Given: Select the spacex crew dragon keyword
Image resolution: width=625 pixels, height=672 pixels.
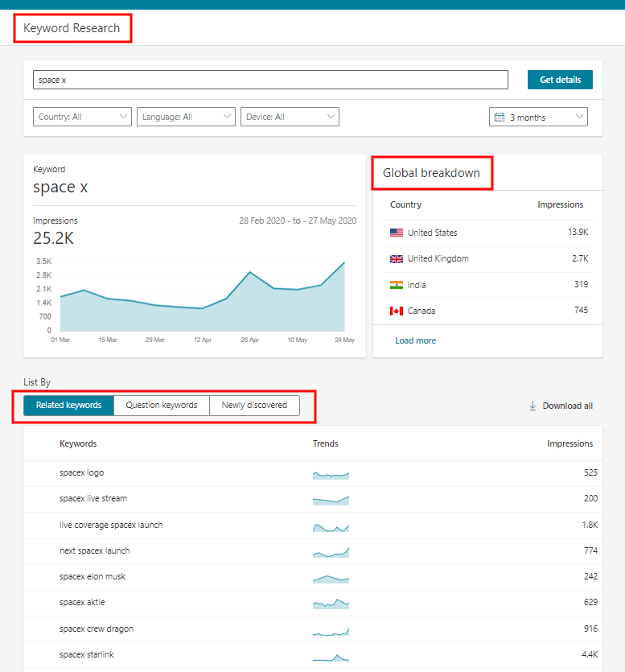Looking at the screenshot, I should point(97,629).
